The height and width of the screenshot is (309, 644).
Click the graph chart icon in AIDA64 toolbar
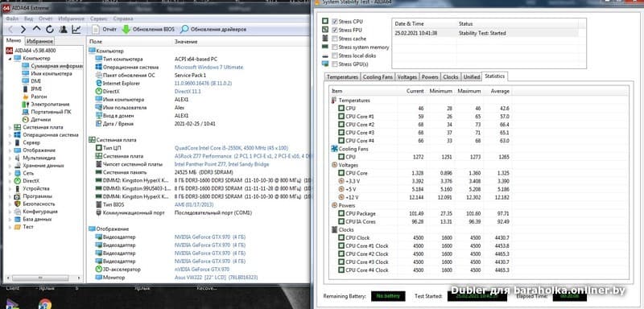(x=76, y=30)
